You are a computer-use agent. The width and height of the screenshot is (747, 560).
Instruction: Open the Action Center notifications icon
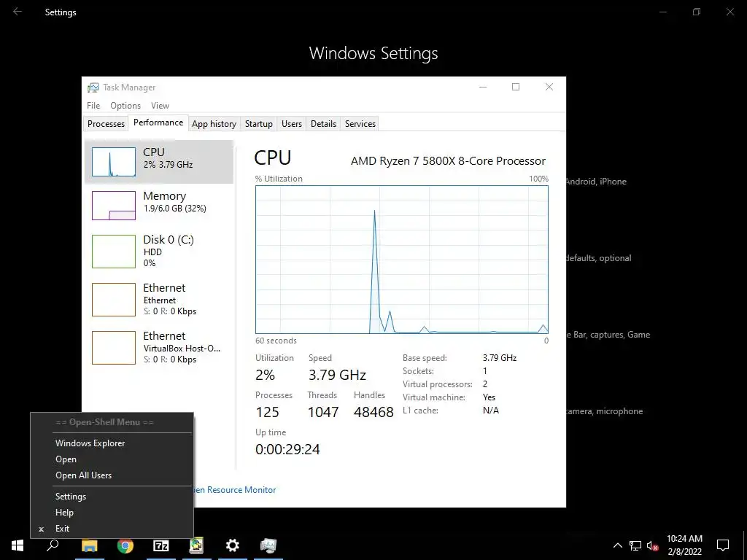(x=723, y=545)
